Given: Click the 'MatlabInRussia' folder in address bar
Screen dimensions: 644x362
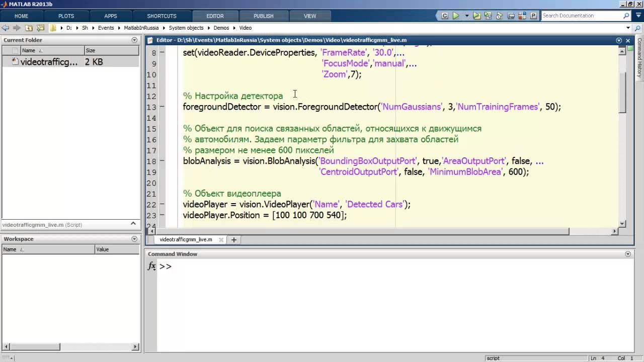Looking at the screenshot, I should click(141, 28).
